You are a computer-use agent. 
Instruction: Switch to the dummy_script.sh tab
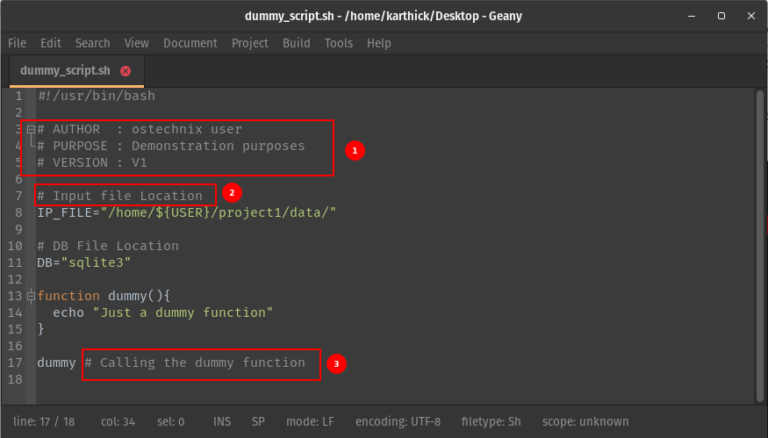coord(65,71)
